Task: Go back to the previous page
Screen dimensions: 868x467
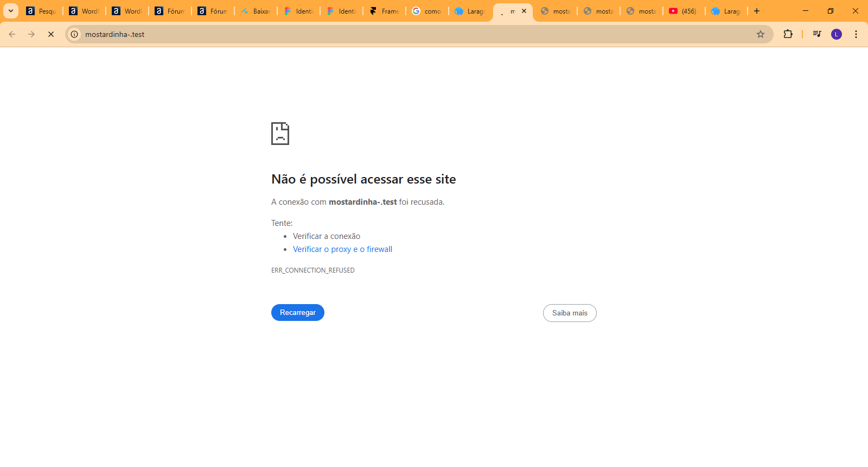Action: tap(12, 34)
